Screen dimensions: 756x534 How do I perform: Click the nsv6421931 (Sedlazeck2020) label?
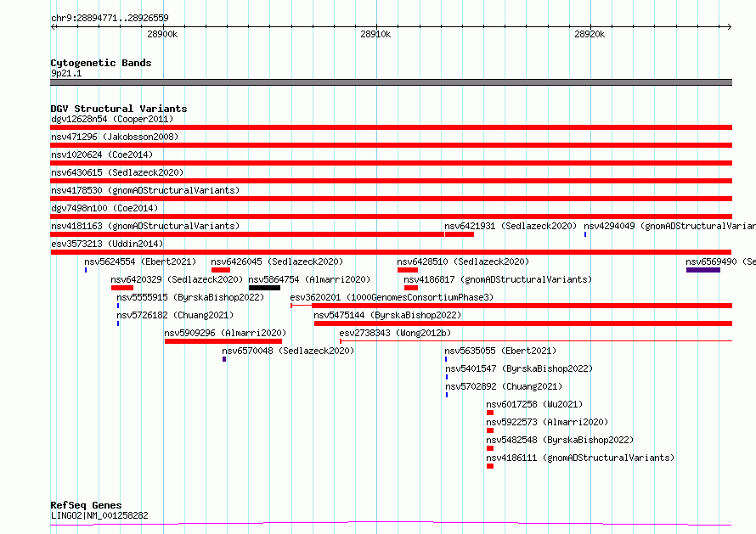click(511, 226)
